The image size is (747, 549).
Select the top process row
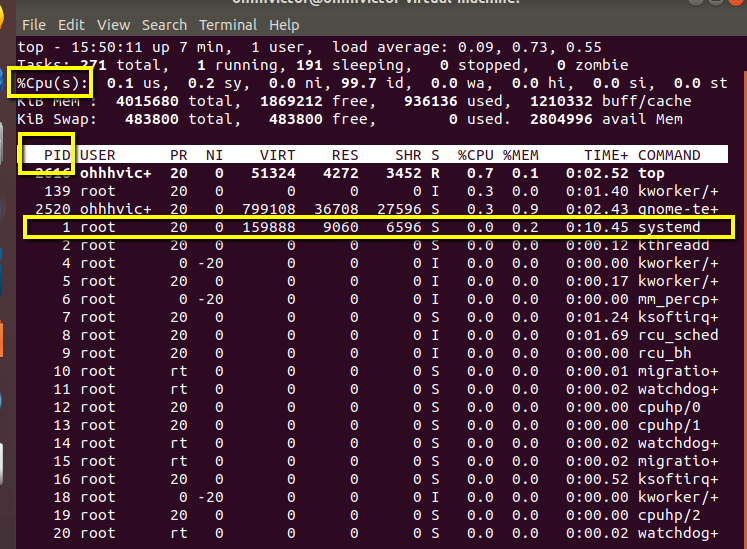[x=373, y=173]
